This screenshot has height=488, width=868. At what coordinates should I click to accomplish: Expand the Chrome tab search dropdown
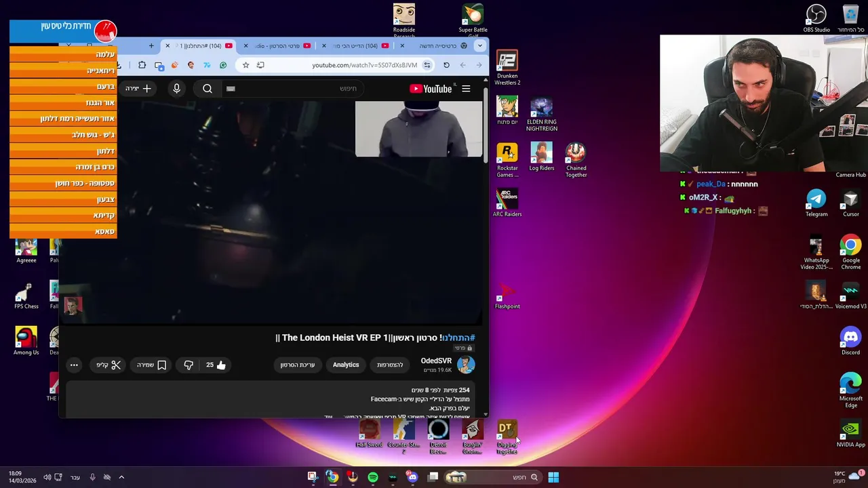tap(480, 45)
